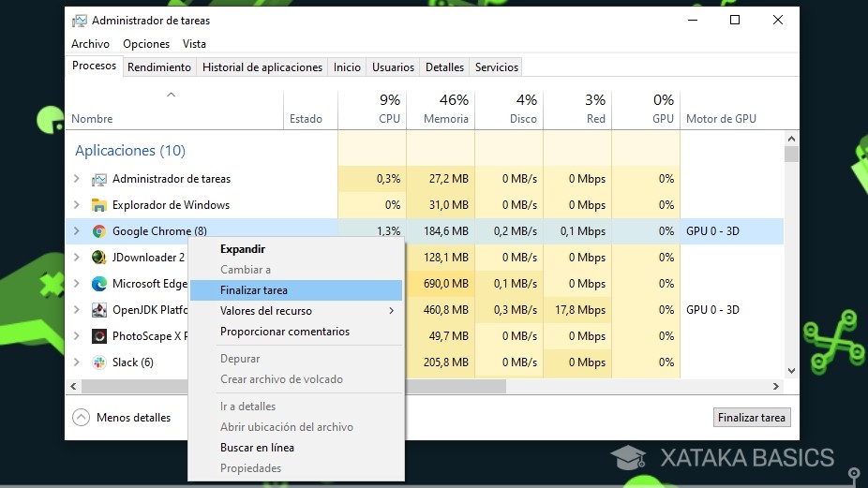Click the Task Manager title bar icon

click(79, 21)
